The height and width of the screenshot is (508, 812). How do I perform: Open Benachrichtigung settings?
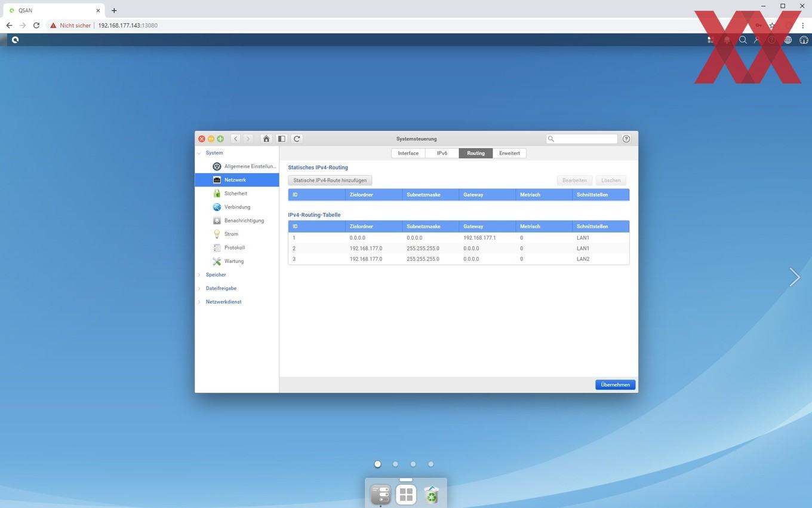point(237,221)
